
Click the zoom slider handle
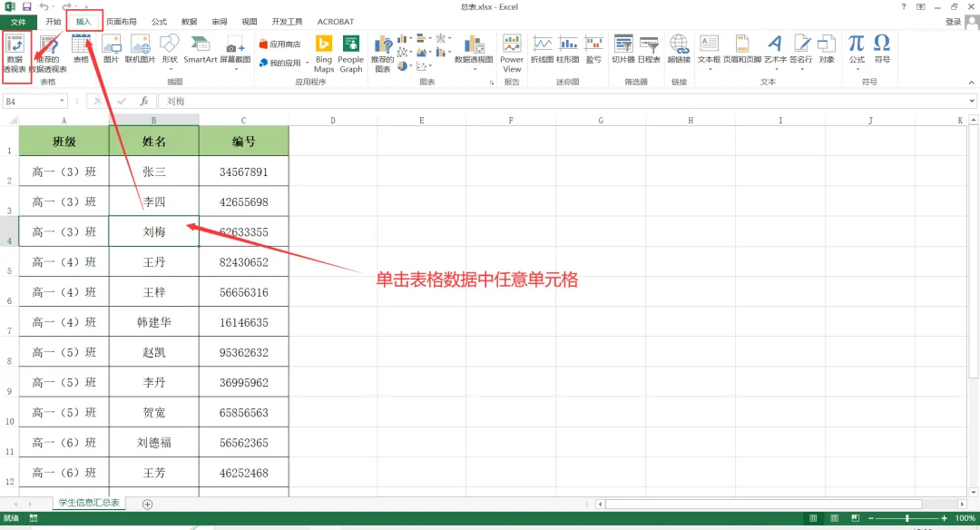(x=906, y=518)
